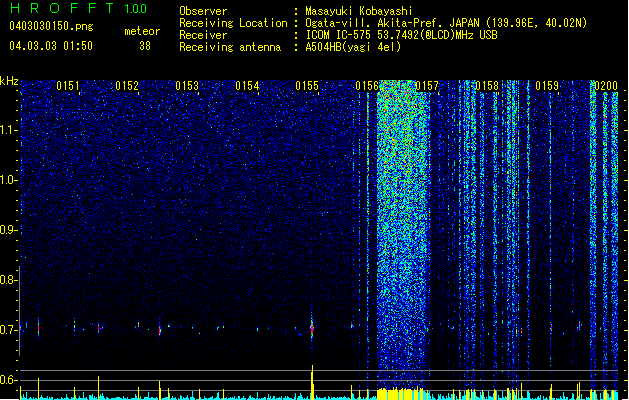Click observer name Masayuki Kobayashi
The image size is (629, 400).
pyautogui.click(x=359, y=11)
